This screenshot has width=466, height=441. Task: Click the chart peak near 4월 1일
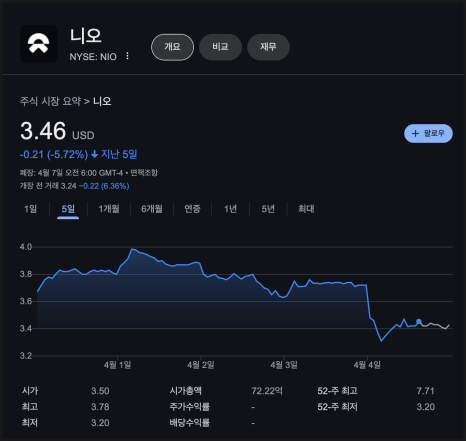click(133, 249)
